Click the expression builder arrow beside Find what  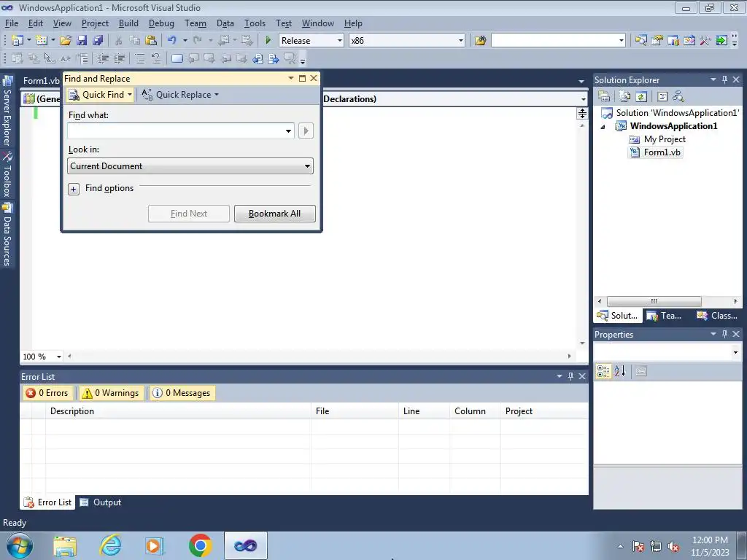[306, 131]
